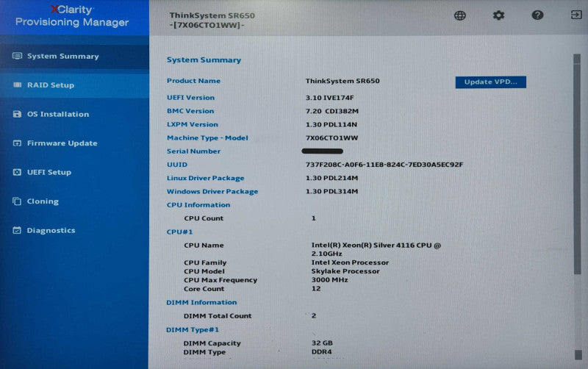Click the CPU Count label
The image size is (588, 369).
click(x=204, y=218)
